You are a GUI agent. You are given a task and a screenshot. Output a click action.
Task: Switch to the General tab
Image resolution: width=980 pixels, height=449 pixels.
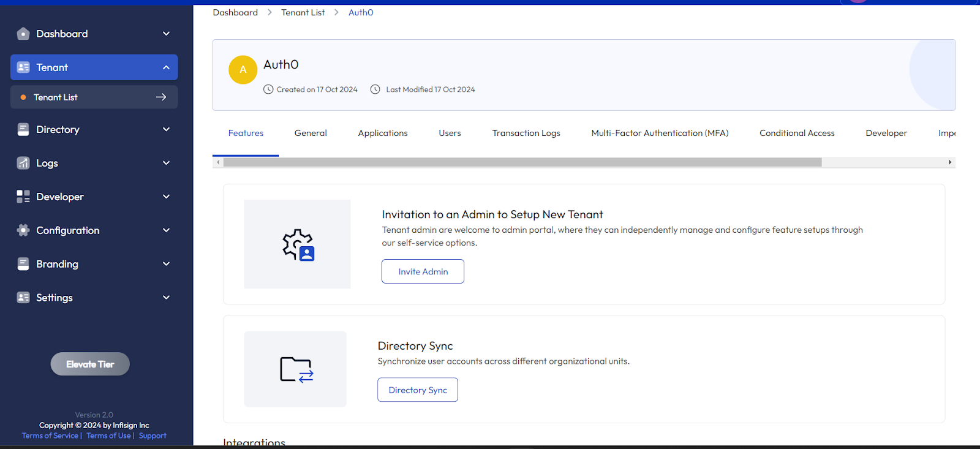[x=311, y=133]
